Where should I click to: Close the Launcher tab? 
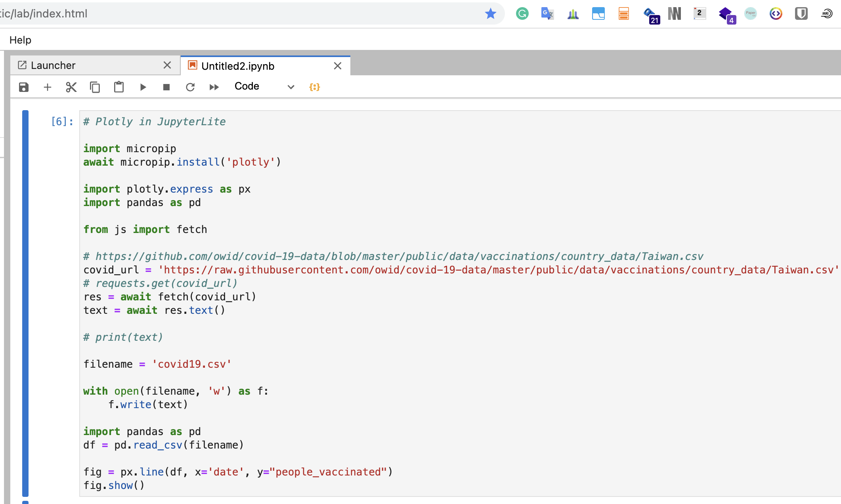pyautogui.click(x=167, y=65)
